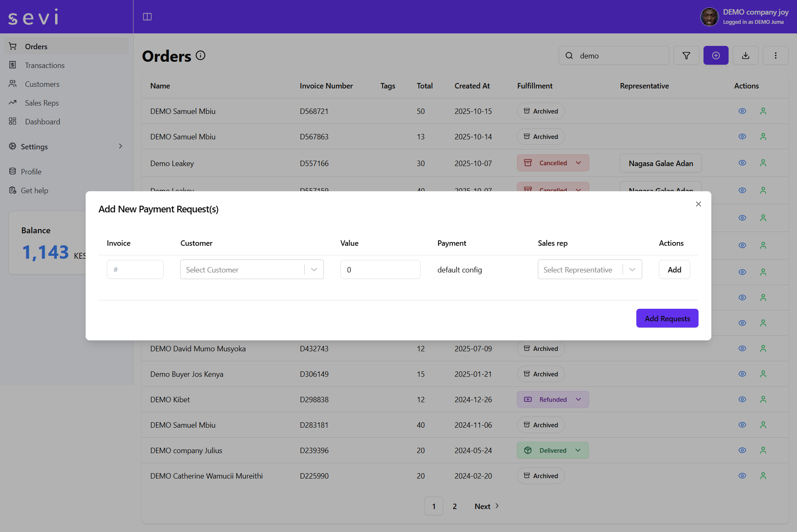Expand the Settings menu item

click(35, 146)
